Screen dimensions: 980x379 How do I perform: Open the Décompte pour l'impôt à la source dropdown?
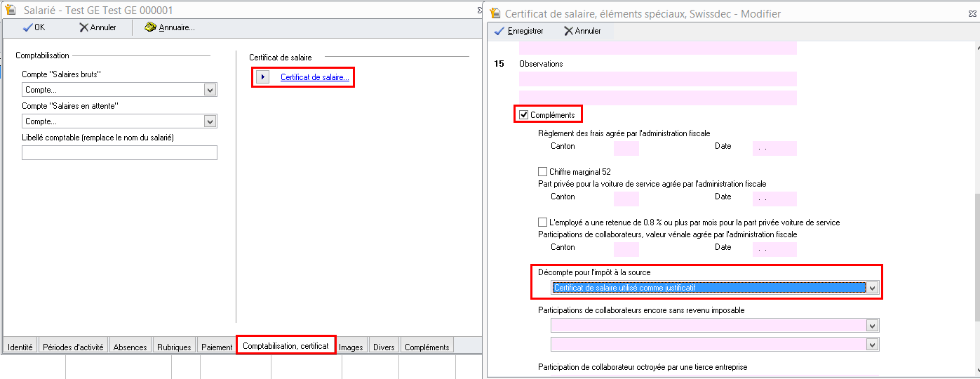872,288
